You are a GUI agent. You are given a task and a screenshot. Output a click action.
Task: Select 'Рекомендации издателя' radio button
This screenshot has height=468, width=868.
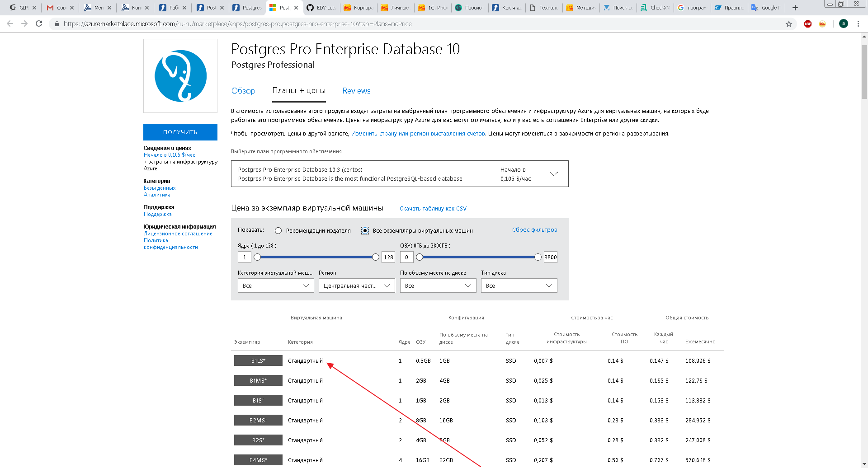[278, 231]
